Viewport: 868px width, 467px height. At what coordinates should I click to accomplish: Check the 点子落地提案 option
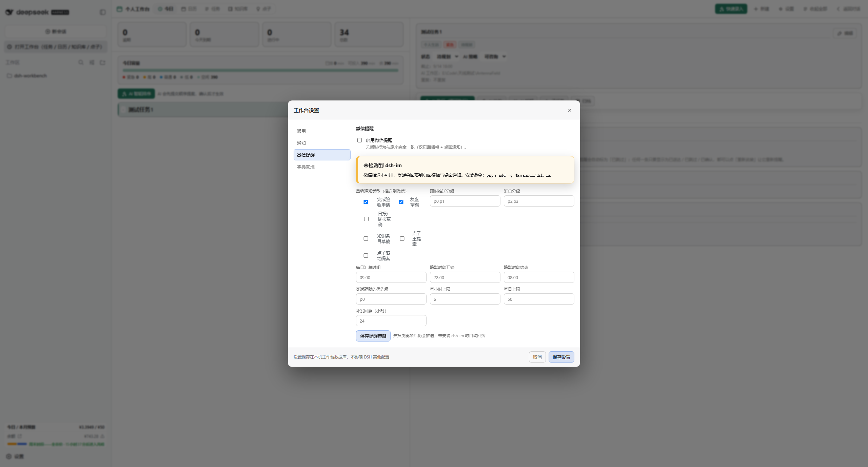pos(366,256)
